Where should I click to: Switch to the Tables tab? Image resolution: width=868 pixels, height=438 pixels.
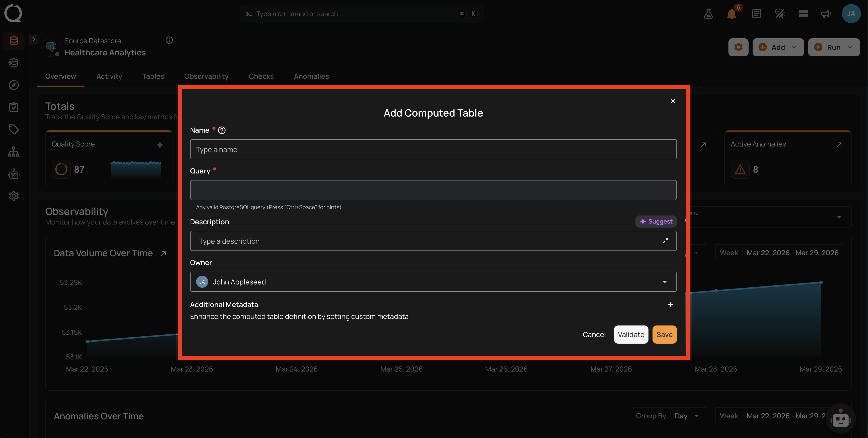coord(153,76)
